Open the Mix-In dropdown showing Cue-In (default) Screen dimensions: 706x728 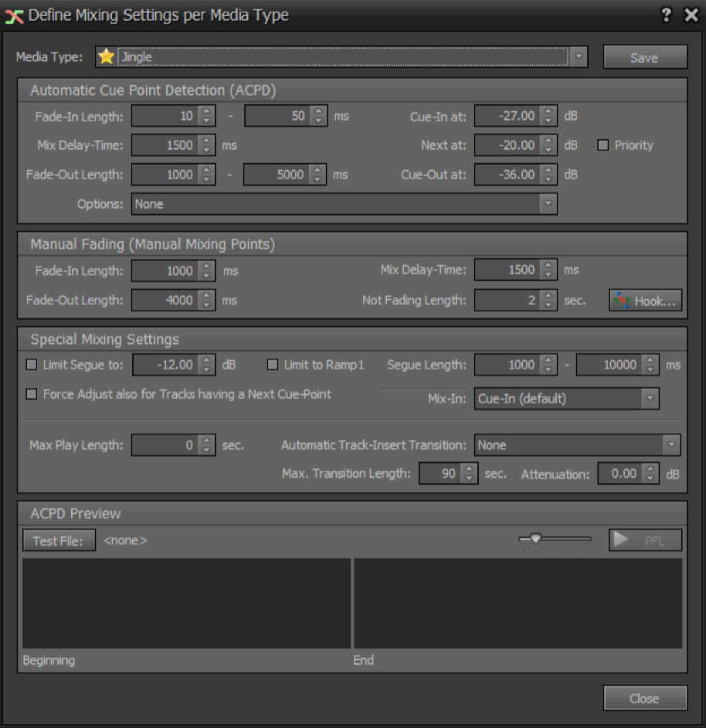coord(650,399)
